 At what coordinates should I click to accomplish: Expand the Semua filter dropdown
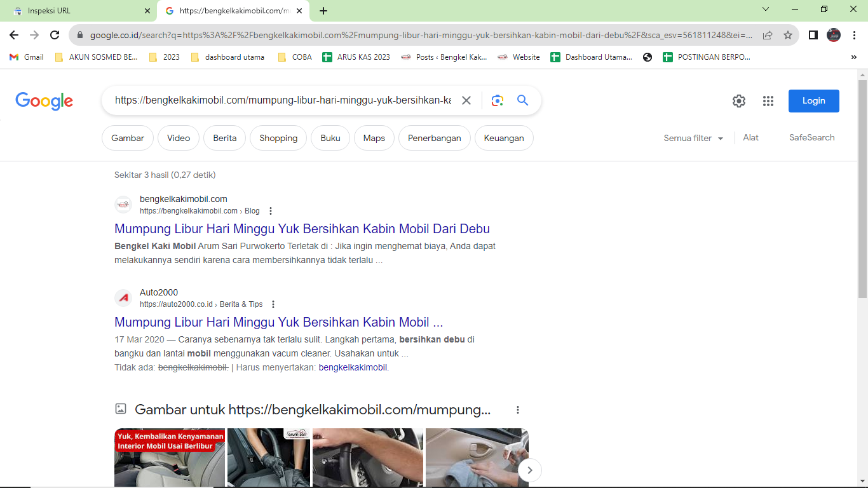(x=694, y=138)
